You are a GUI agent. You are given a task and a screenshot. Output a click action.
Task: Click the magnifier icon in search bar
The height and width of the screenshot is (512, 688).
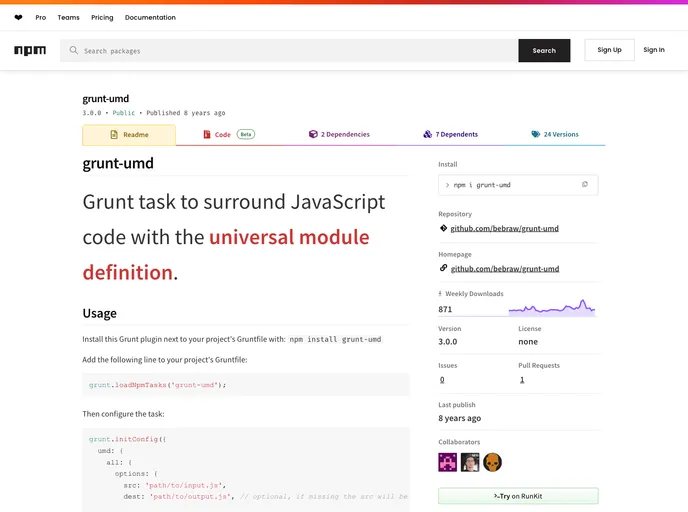pyautogui.click(x=74, y=50)
